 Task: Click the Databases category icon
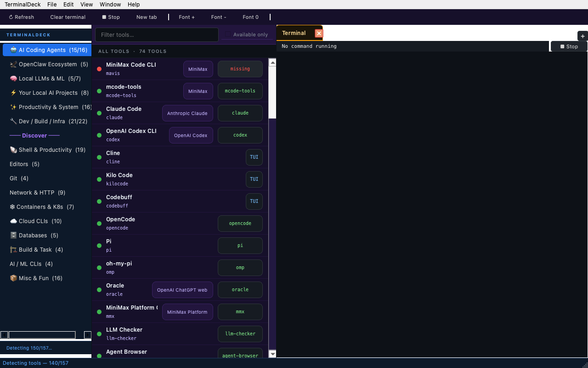13,236
